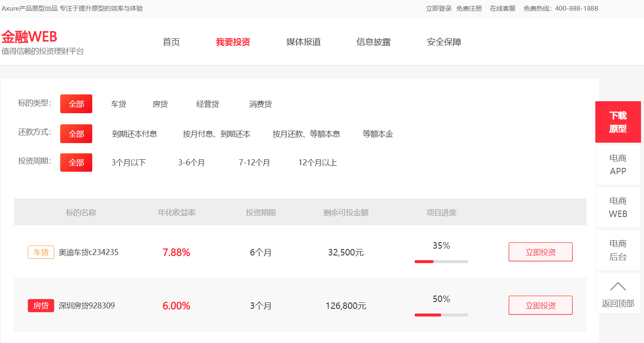Viewport: 644px width, 343px height.
Task: Open the 电商后台 sidebar shortcut
Action: click(x=618, y=250)
